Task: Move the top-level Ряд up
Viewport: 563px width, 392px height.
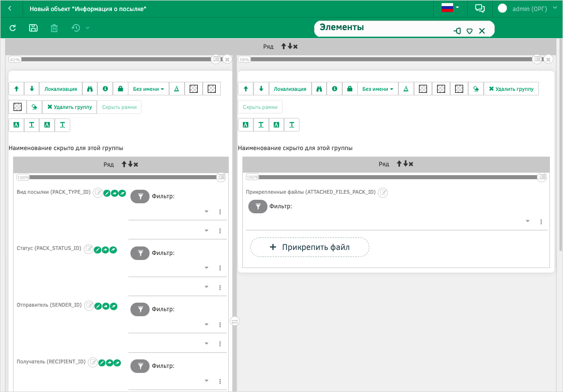Action: 284,46
